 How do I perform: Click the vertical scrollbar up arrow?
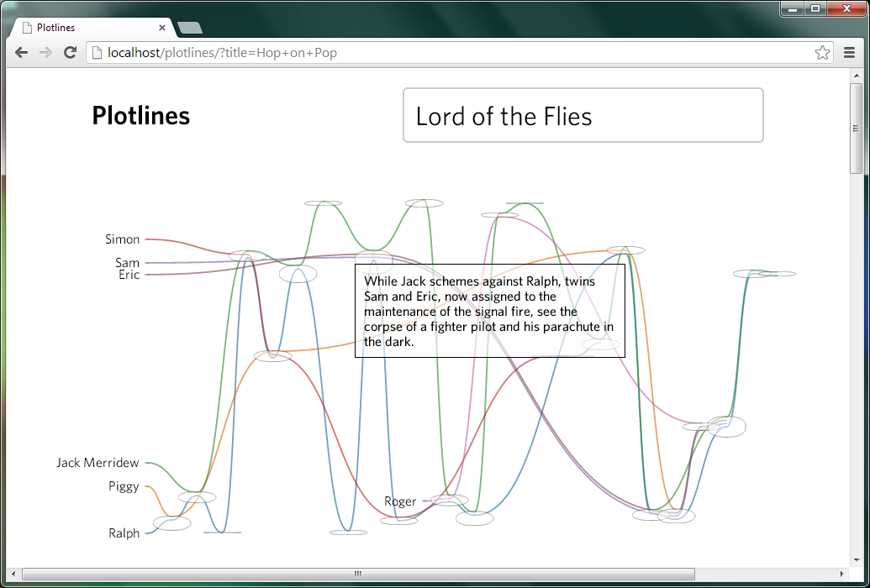[x=856, y=76]
